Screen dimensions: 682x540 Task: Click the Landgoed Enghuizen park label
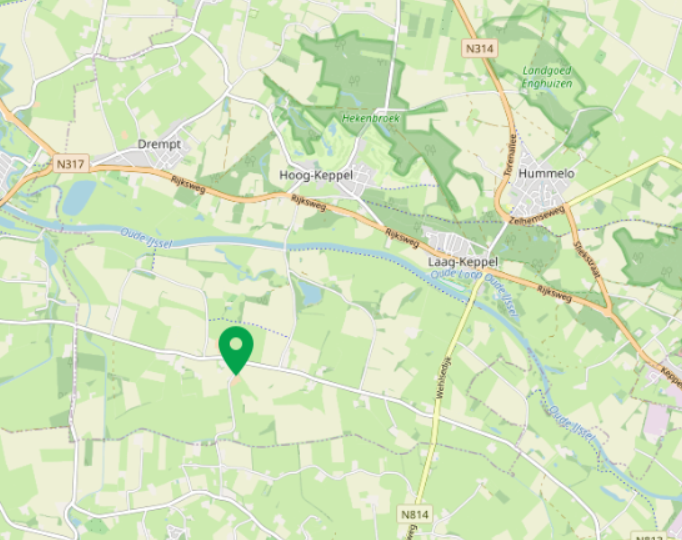[547, 77]
